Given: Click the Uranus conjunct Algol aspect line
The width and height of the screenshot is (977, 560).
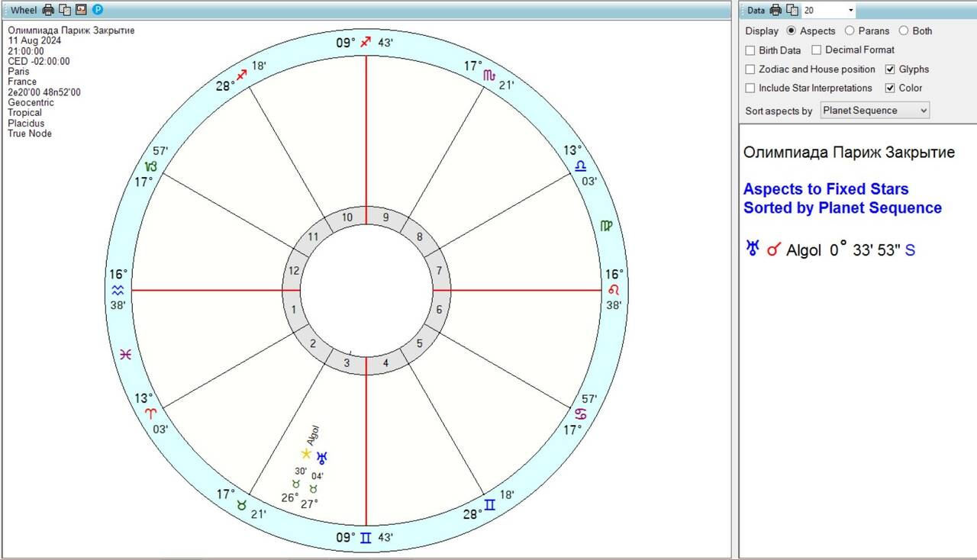Looking at the screenshot, I should (830, 250).
